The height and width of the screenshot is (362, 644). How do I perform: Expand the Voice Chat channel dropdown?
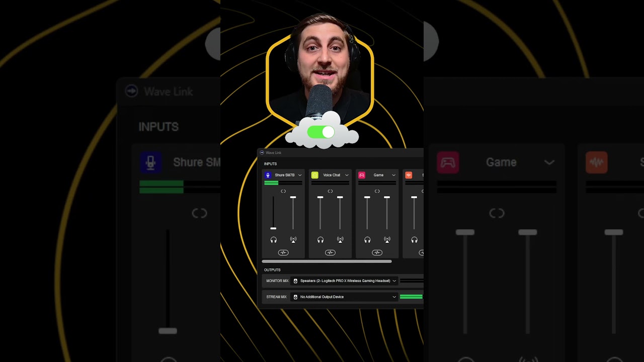click(x=347, y=175)
